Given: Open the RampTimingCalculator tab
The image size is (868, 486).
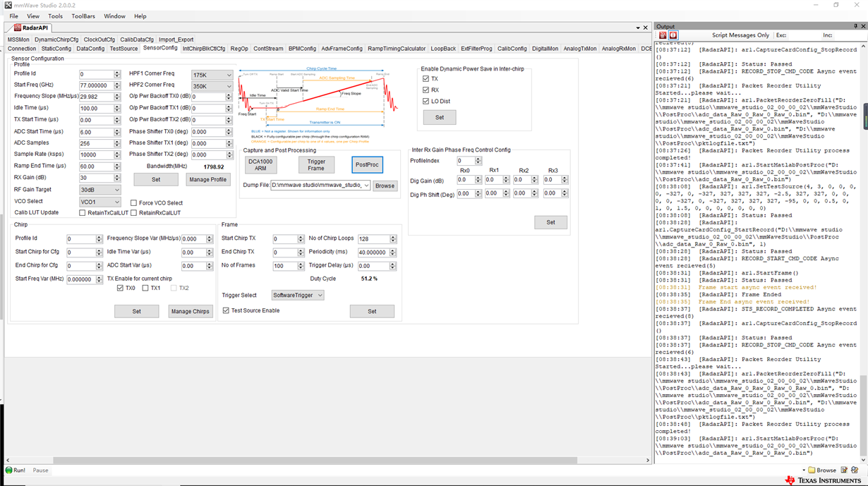Looking at the screenshot, I should click(x=397, y=49).
